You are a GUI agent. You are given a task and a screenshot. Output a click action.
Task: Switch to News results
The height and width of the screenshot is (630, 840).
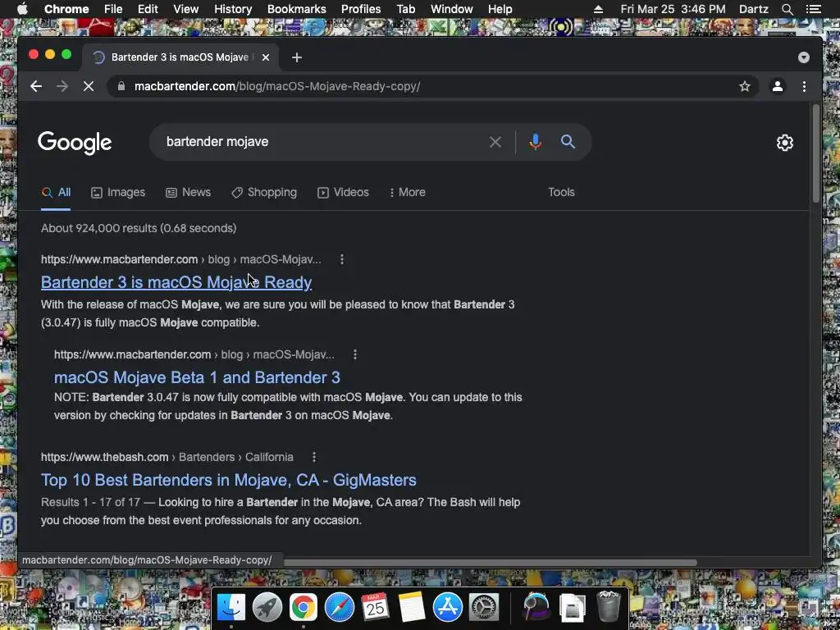pos(188,192)
